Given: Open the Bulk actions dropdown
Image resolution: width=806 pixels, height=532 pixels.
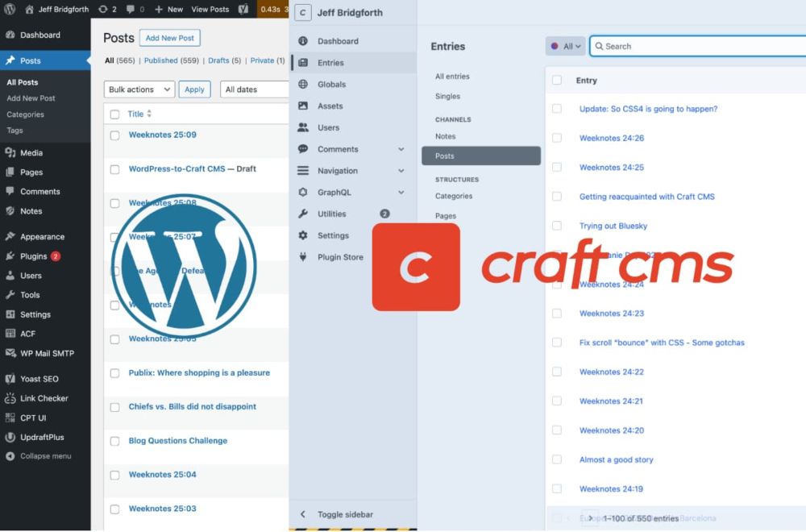Looking at the screenshot, I should coord(139,89).
